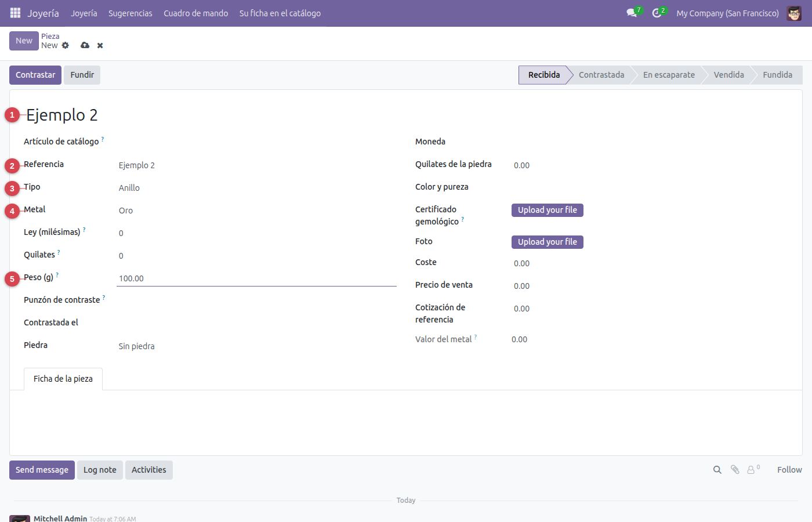Open the Piedra dropdown showing Sin piedra
The height and width of the screenshot is (522, 812).
coord(256,346)
